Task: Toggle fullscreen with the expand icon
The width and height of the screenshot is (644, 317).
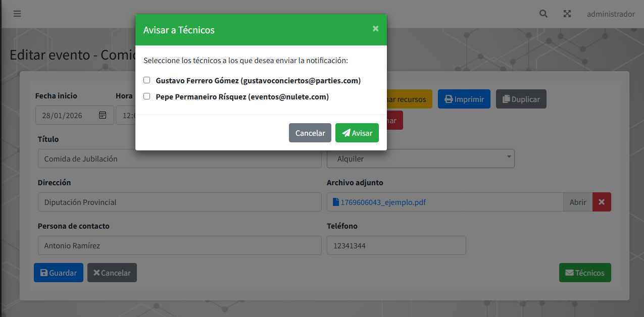Action: [567, 14]
